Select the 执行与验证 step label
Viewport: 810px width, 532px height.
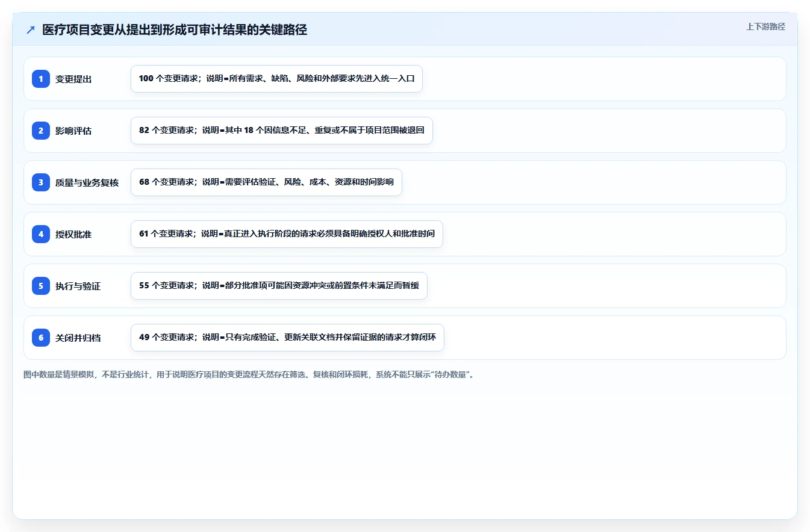(x=78, y=286)
